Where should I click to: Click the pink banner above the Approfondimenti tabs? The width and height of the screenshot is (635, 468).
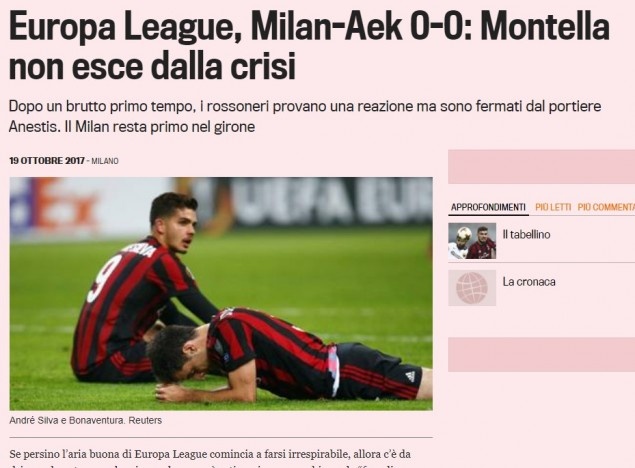click(541, 167)
